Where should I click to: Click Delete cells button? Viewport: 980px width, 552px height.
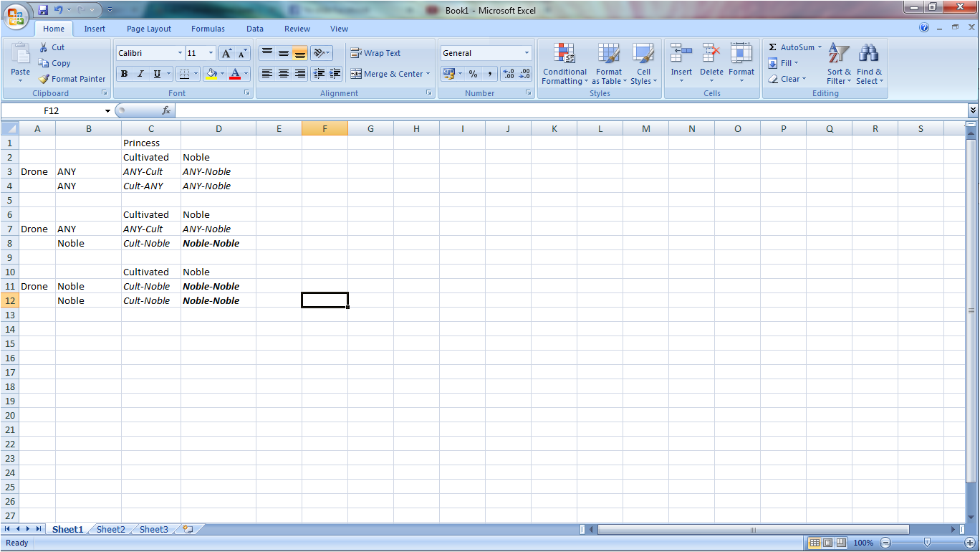pyautogui.click(x=711, y=62)
